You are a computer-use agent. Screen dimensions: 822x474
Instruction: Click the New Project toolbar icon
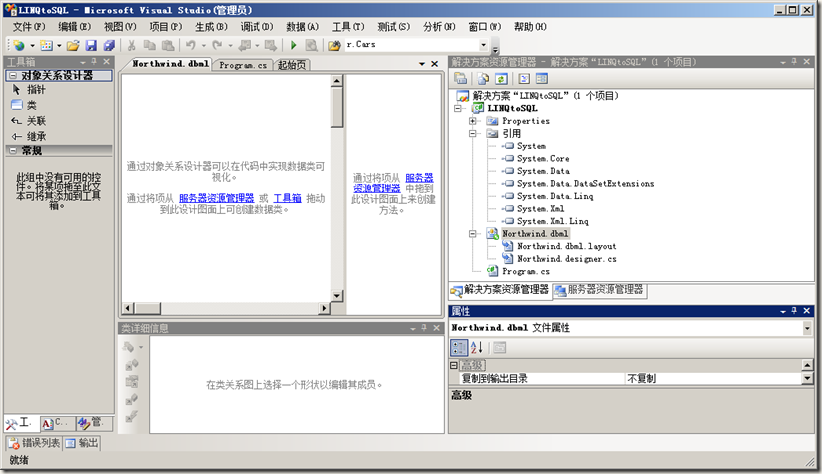pyautogui.click(x=19, y=46)
